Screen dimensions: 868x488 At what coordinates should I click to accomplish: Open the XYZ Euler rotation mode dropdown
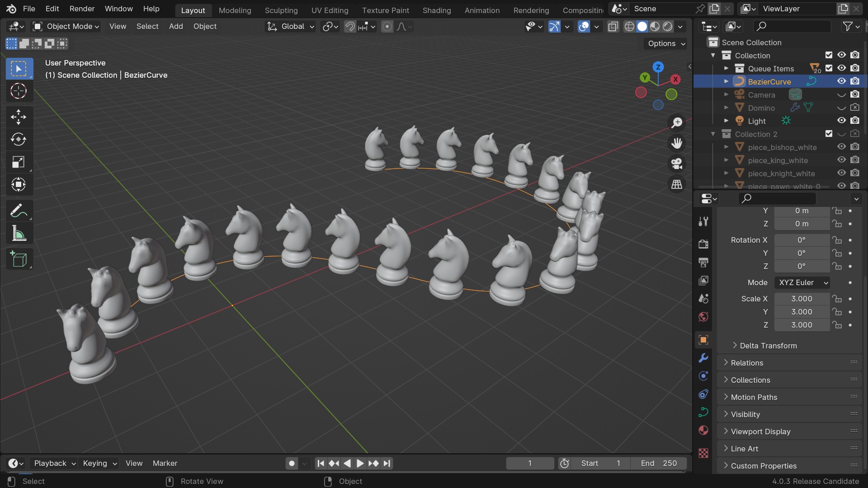coord(802,282)
